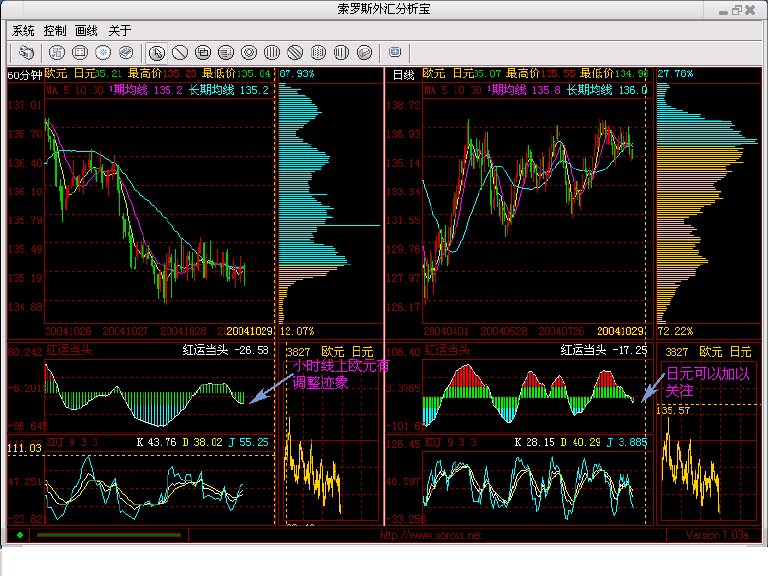Open the 系统 menu
This screenshot has height=576, width=768.
click(23, 30)
